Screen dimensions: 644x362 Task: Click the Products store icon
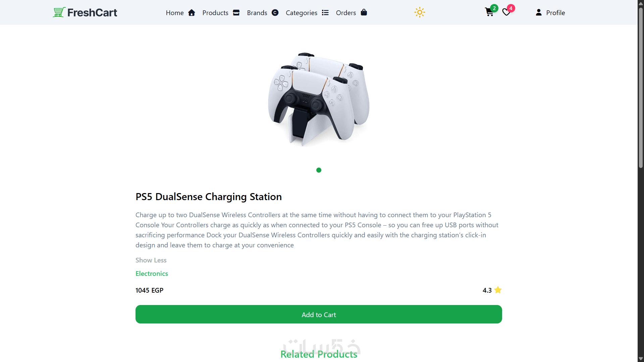(236, 13)
